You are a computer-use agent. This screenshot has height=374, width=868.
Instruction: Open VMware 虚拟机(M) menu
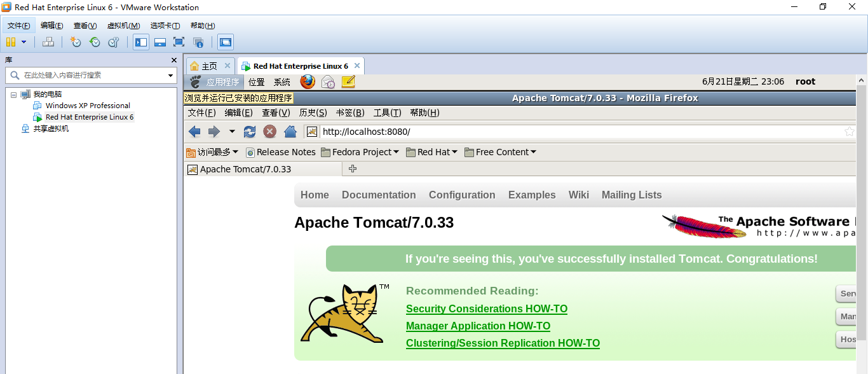point(123,25)
